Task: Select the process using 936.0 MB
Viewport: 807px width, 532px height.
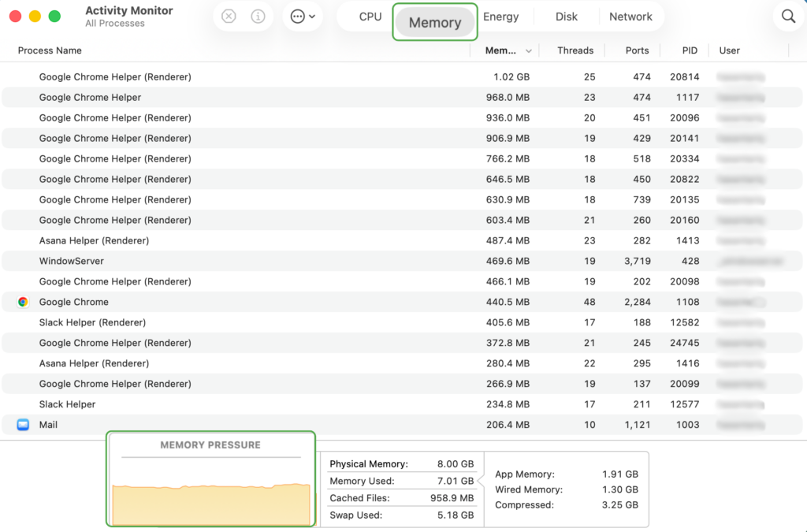Action: click(402, 117)
